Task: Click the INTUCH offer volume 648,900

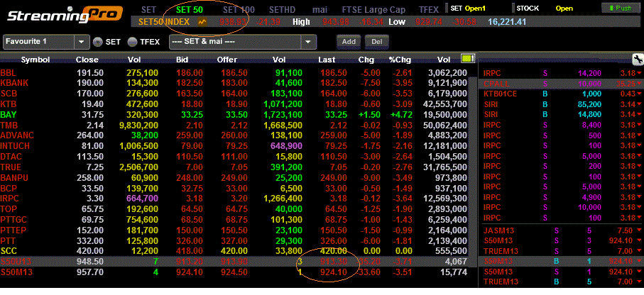Action: point(287,146)
